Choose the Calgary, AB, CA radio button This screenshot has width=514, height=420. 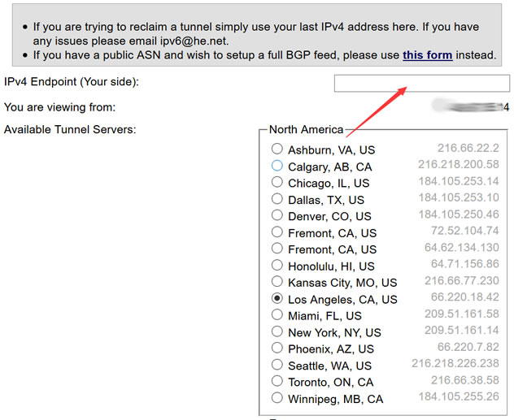tap(277, 165)
